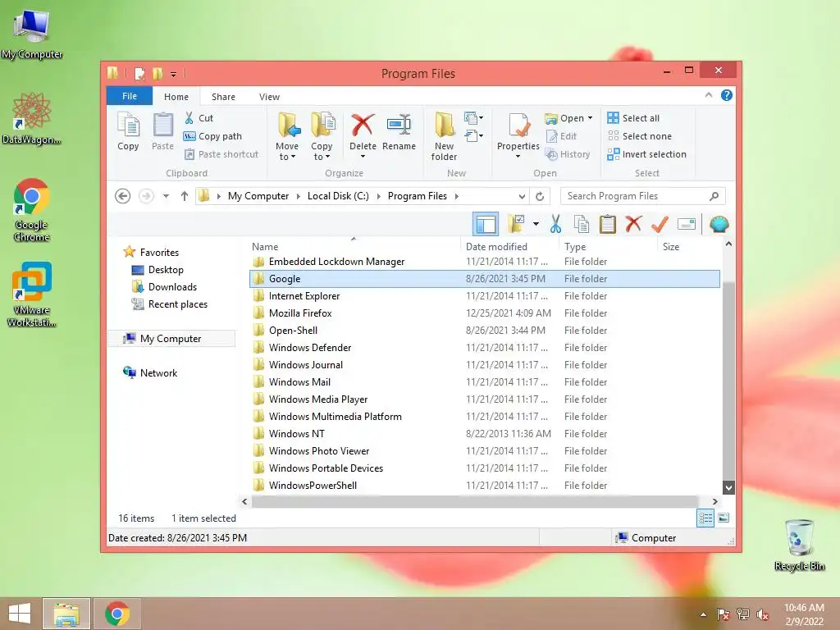840x630 pixels.
Task: Open Properties via checkmark page icon
Action: (x=518, y=126)
